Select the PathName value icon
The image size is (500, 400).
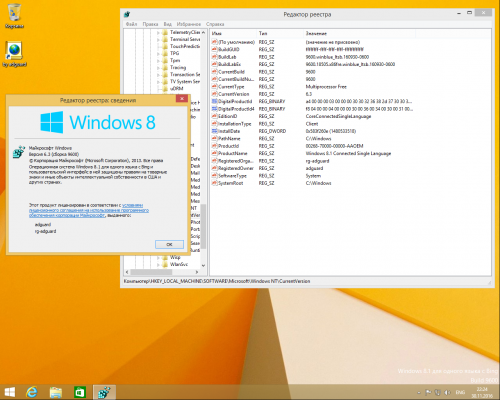215,138
